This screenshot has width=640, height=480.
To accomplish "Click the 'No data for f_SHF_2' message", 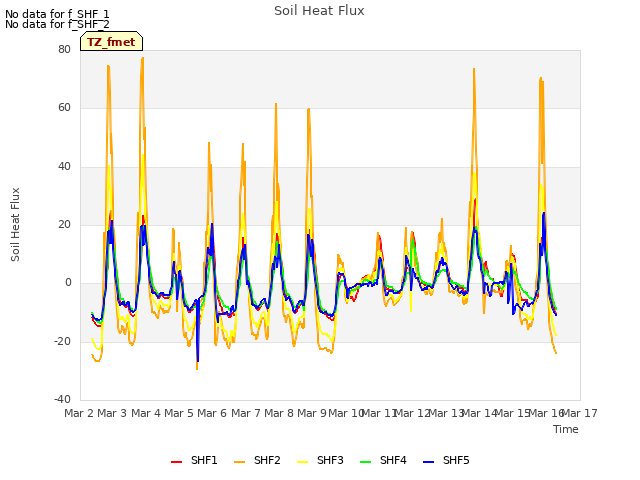I will click(x=57, y=24).
